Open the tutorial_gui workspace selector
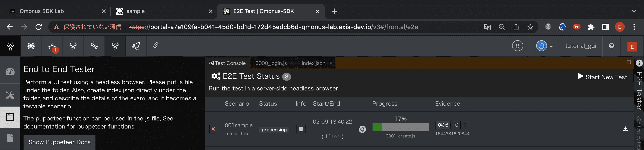The height and width of the screenshot is (150, 644). point(580,46)
